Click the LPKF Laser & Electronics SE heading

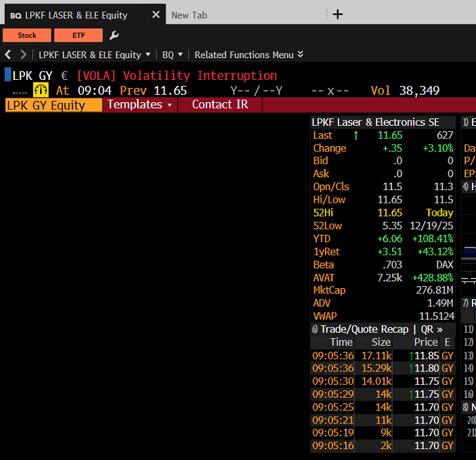click(x=376, y=122)
